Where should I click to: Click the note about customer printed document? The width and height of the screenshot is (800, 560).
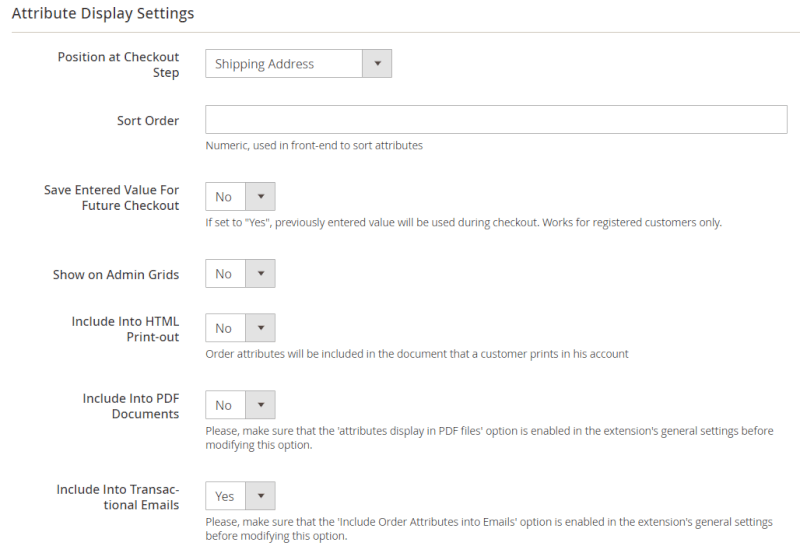(x=417, y=354)
